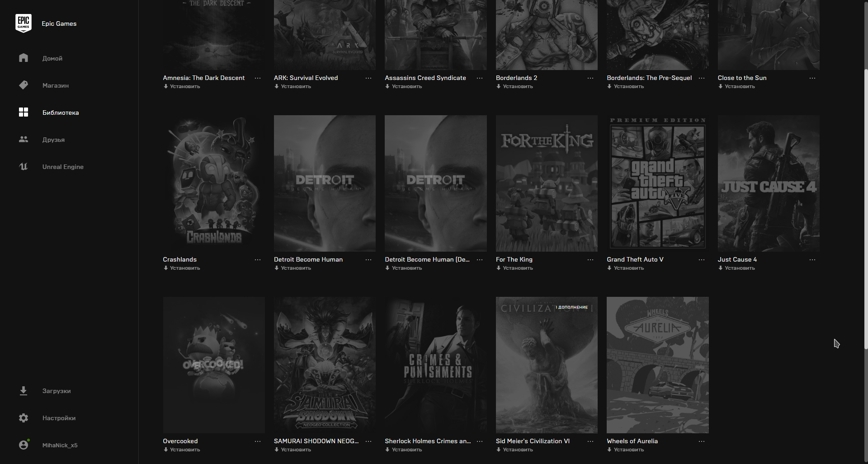The width and height of the screenshot is (868, 464).
Task: Open options menu for Assassins Creed Syndicate
Action: point(480,78)
